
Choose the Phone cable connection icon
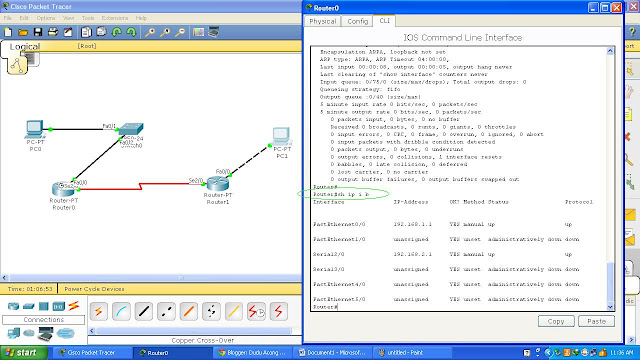211,312
